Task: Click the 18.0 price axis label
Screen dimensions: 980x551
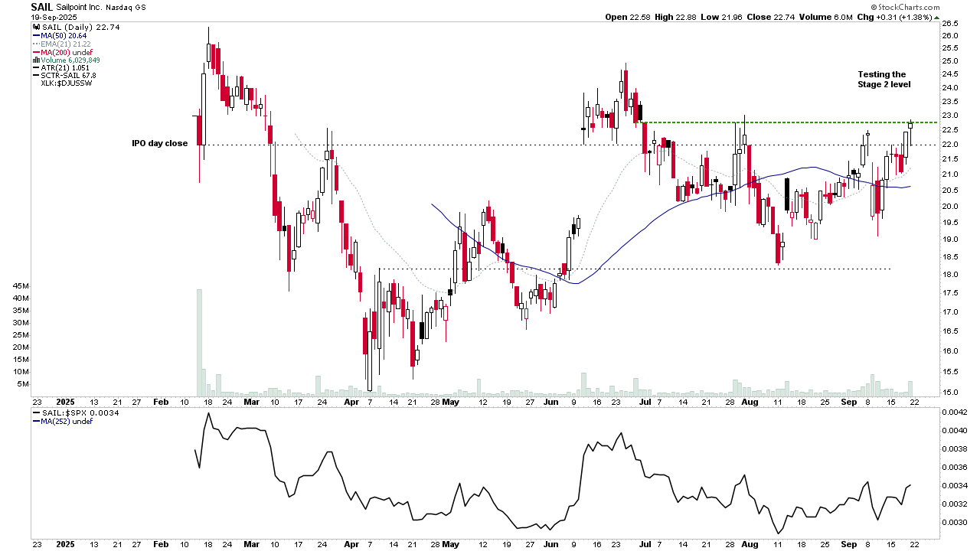Action: pos(950,275)
